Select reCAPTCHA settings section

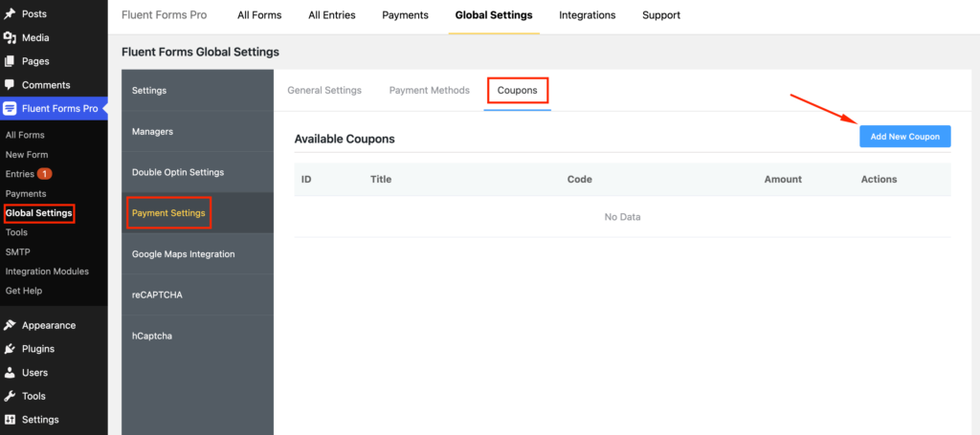pyautogui.click(x=197, y=294)
